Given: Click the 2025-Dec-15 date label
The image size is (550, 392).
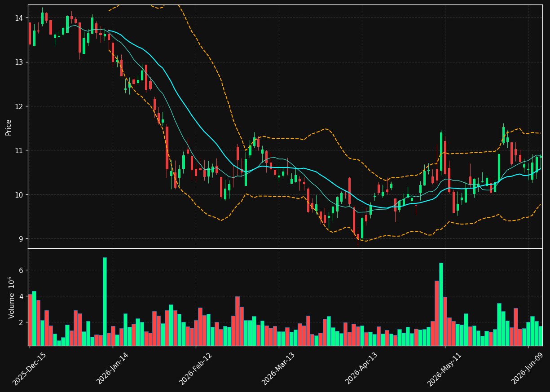Looking at the screenshot, I should [x=30, y=369].
